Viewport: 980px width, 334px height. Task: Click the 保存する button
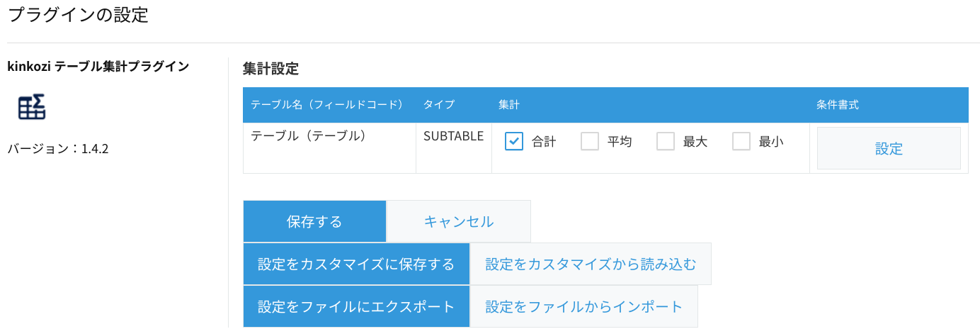point(314,221)
